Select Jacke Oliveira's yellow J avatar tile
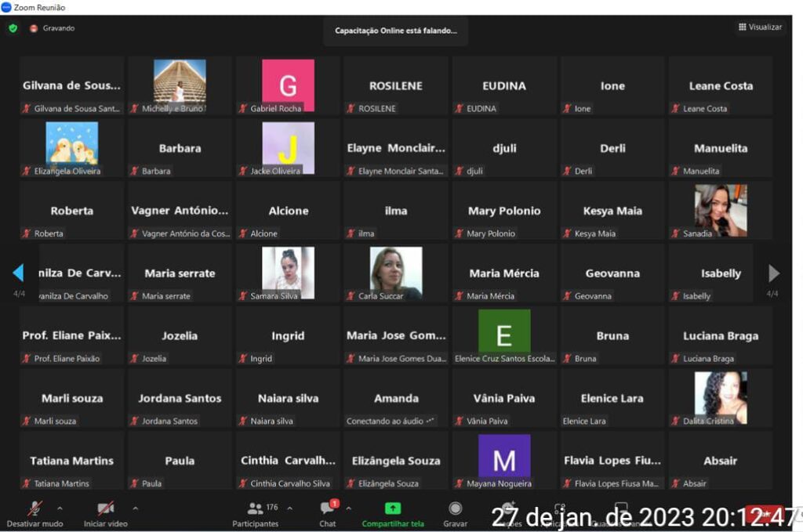Image resolution: width=803 pixels, height=532 pixels. [288, 147]
